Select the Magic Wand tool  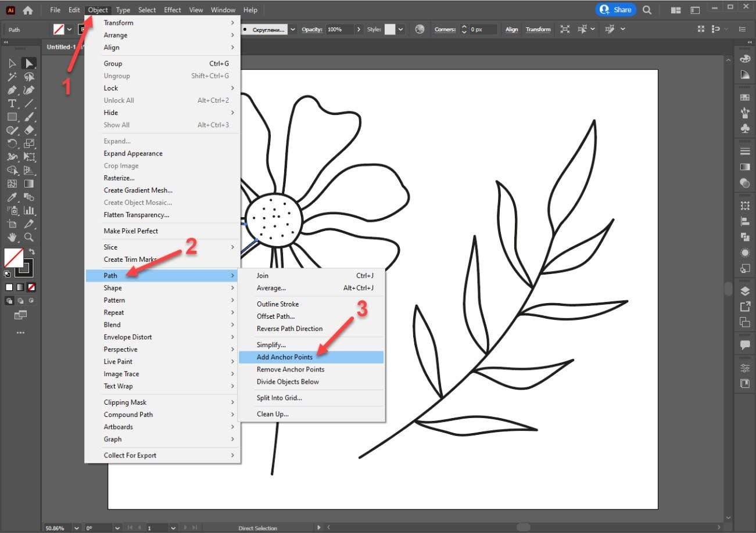[x=12, y=77]
